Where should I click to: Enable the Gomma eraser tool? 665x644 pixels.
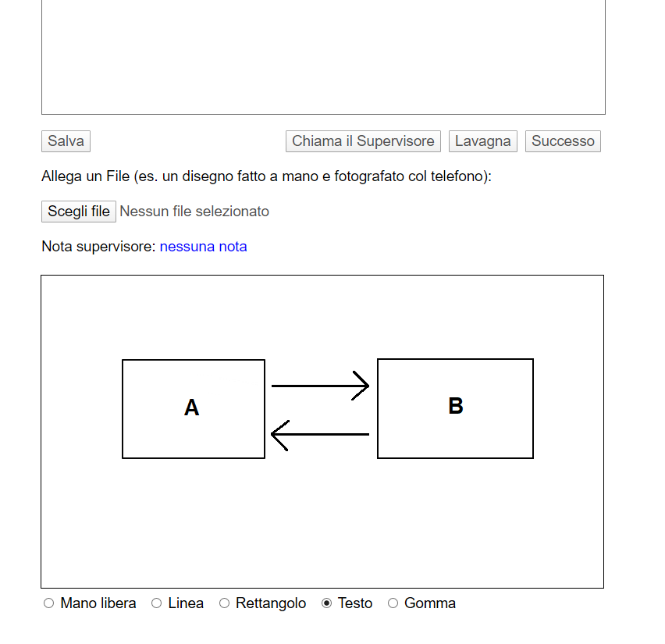pyautogui.click(x=393, y=603)
